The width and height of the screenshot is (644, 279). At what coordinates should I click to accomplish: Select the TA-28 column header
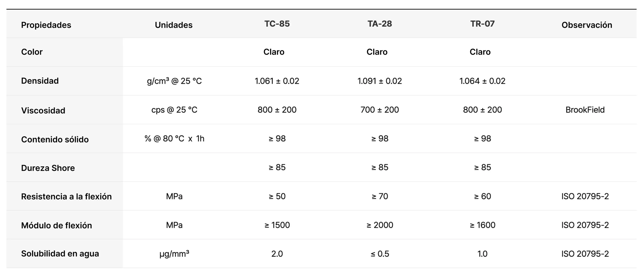[x=380, y=24]
